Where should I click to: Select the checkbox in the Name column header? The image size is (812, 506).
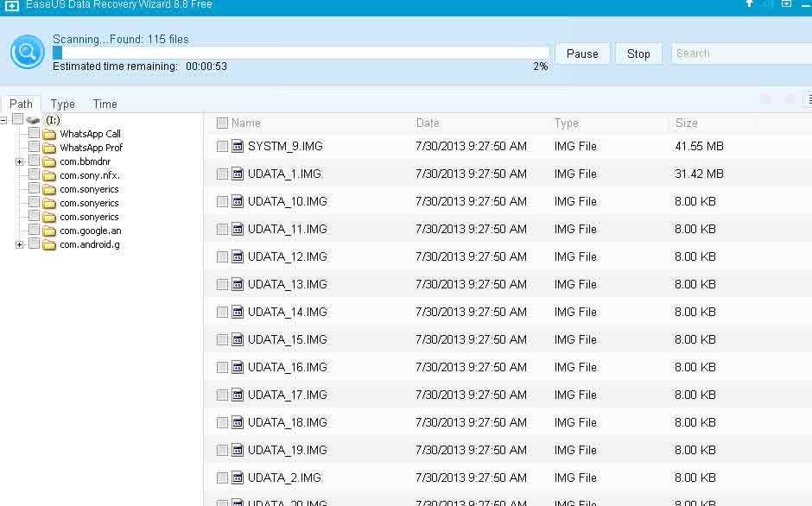[221, 123]
